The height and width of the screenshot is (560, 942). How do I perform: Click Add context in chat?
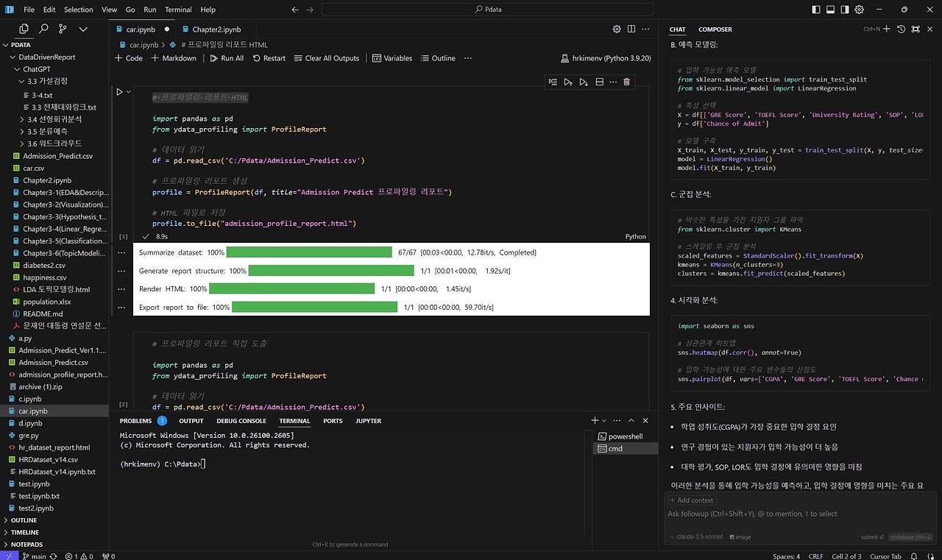tap(692, 500)
